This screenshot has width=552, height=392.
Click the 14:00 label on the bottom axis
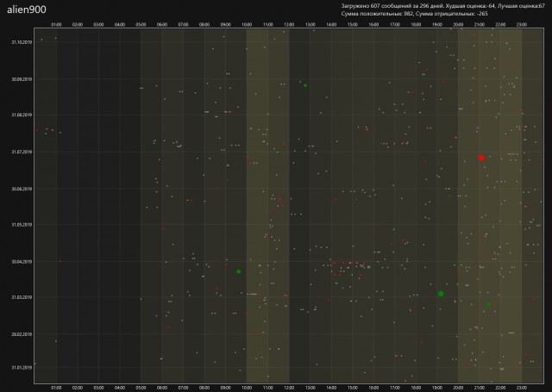click(x=331, y=388)
